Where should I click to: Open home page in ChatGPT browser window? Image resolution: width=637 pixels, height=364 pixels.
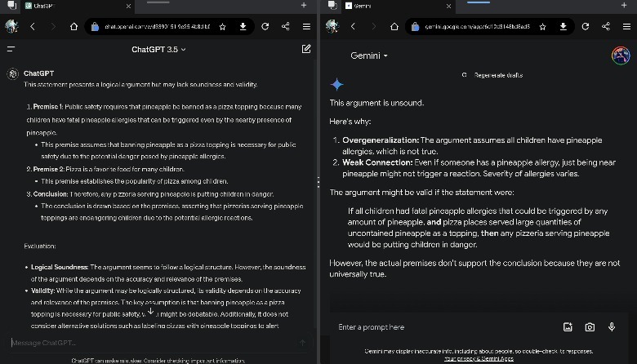(x=73, y=27)
